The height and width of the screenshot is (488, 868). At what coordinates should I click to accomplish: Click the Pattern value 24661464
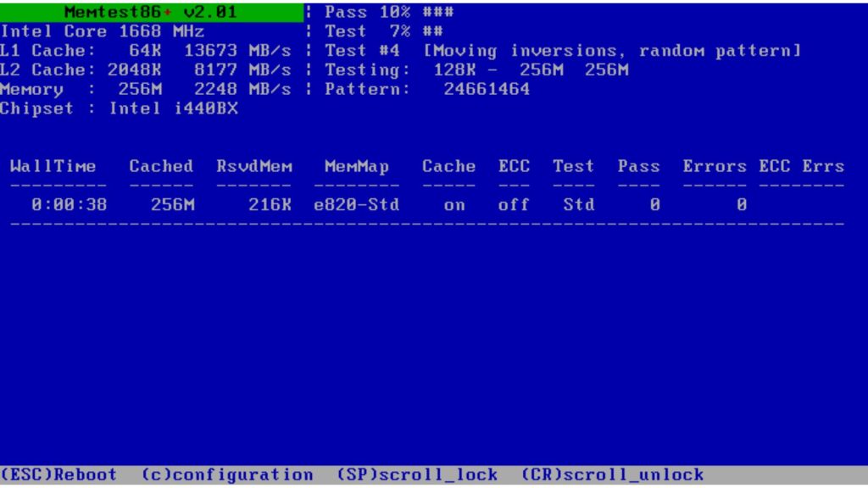point(487,89)
